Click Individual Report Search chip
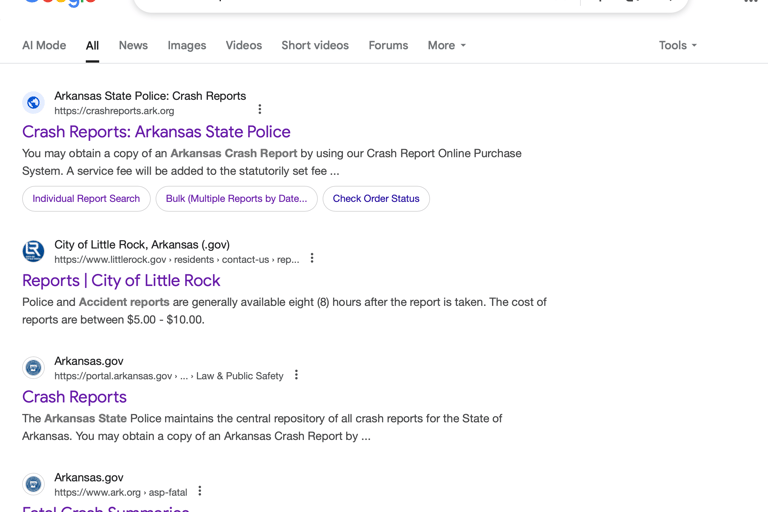The image size is (768, 512). pyautogui.click(x=86, y=199)
